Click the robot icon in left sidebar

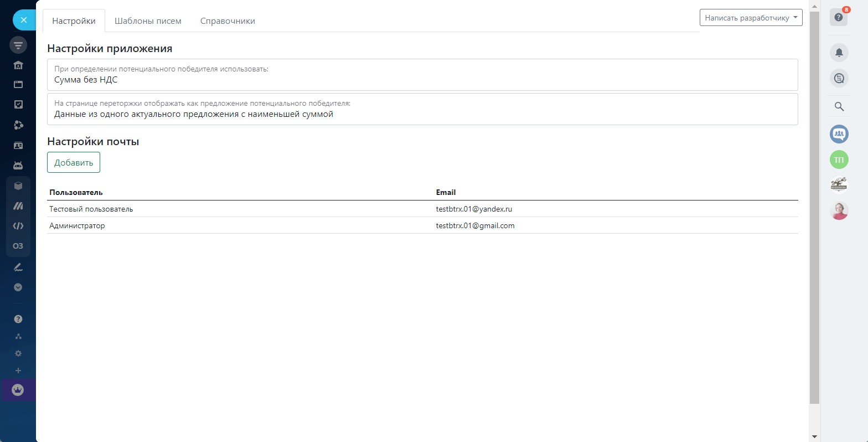pyautogui.click(x=18, y=166)
